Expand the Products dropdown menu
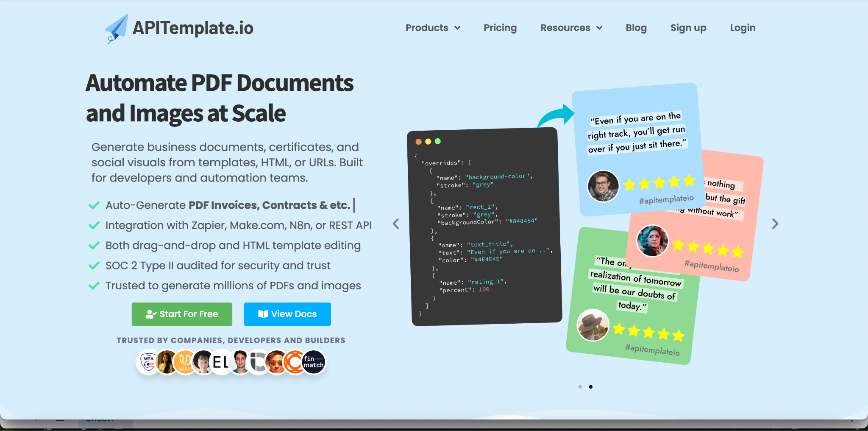 pos(433,28)
